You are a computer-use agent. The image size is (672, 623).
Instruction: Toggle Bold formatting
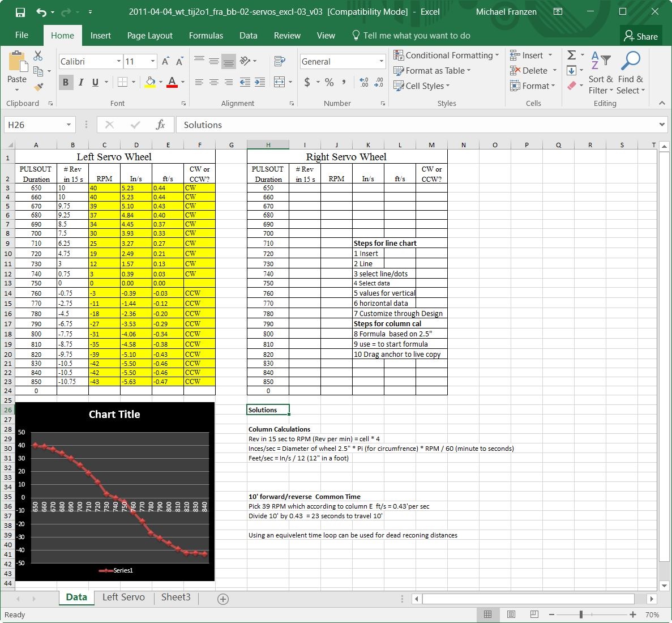[66, 82]
